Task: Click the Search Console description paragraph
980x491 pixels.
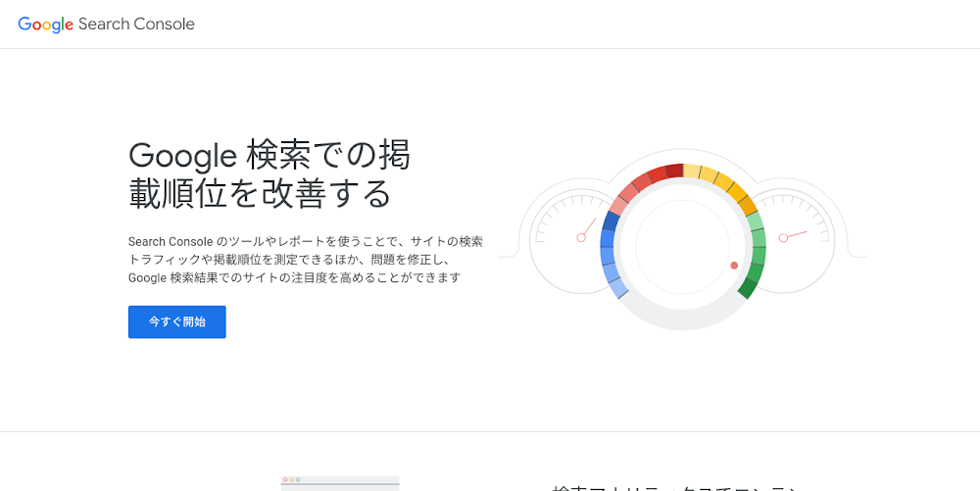Action: tap(305, 259)
